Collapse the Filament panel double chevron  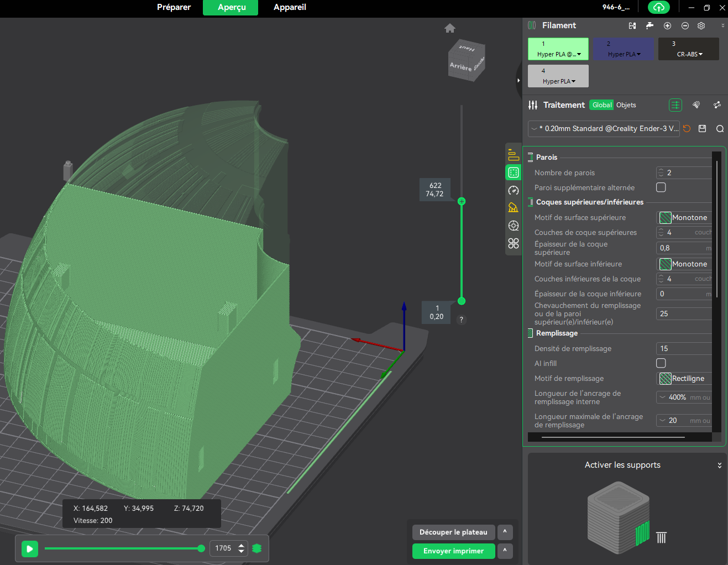pyautogui.click(x=722, y=25)
